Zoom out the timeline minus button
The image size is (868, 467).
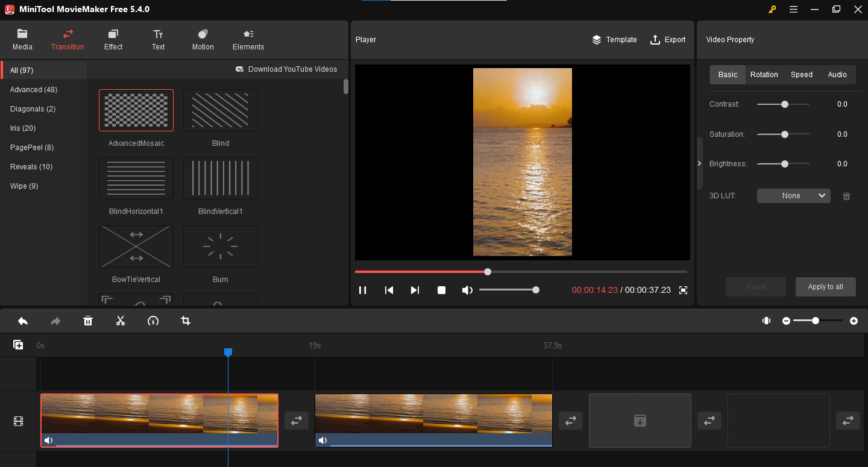[786, 321]
